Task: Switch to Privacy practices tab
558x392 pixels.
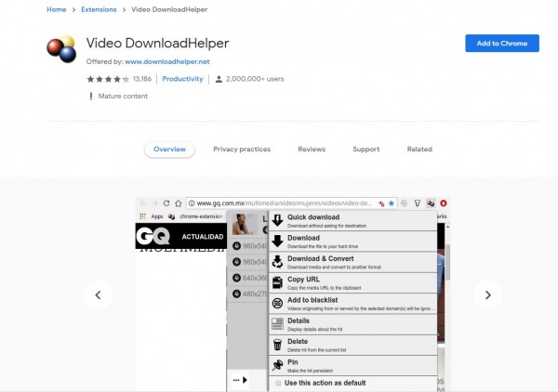Action: point(242,150)
